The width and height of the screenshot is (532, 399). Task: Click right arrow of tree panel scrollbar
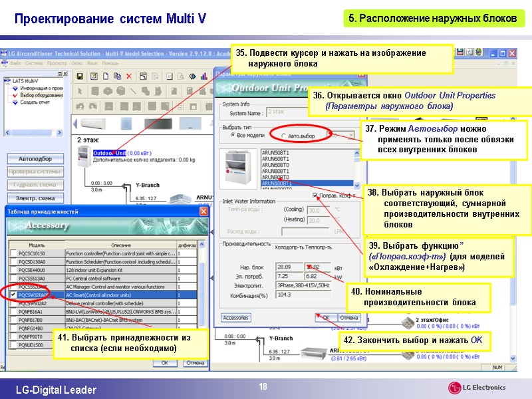click(60, 132)
